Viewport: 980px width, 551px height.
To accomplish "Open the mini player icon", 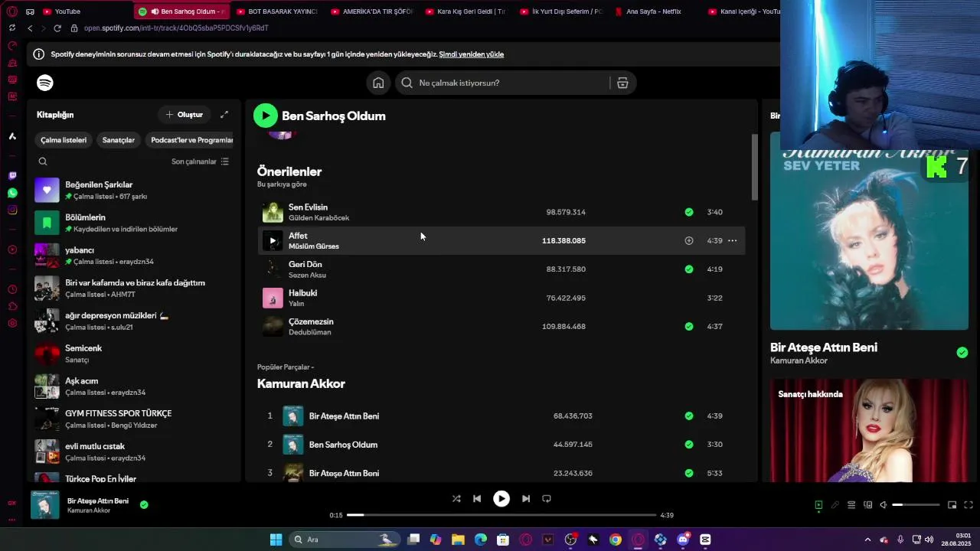I will coord(952,505).
